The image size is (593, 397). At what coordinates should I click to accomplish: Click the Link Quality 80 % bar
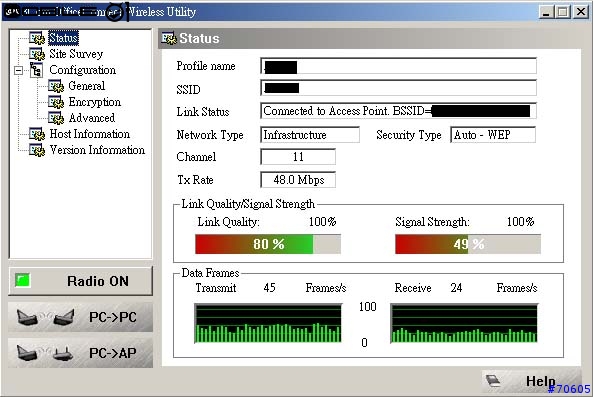pyautogui.click(x=268, y=244)
